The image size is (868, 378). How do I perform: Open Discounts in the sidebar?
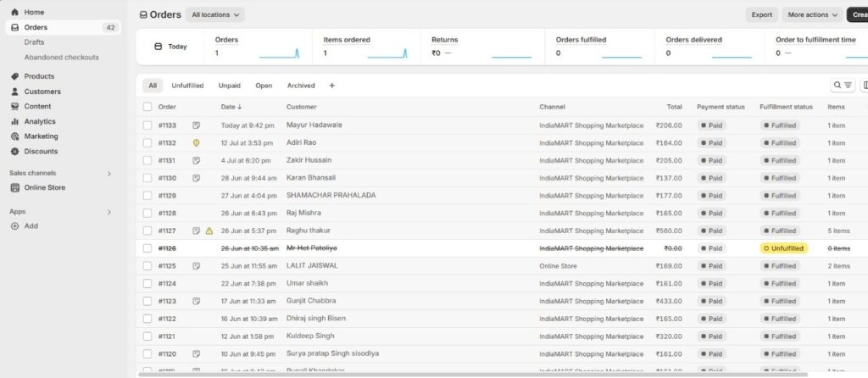(41, 152)
